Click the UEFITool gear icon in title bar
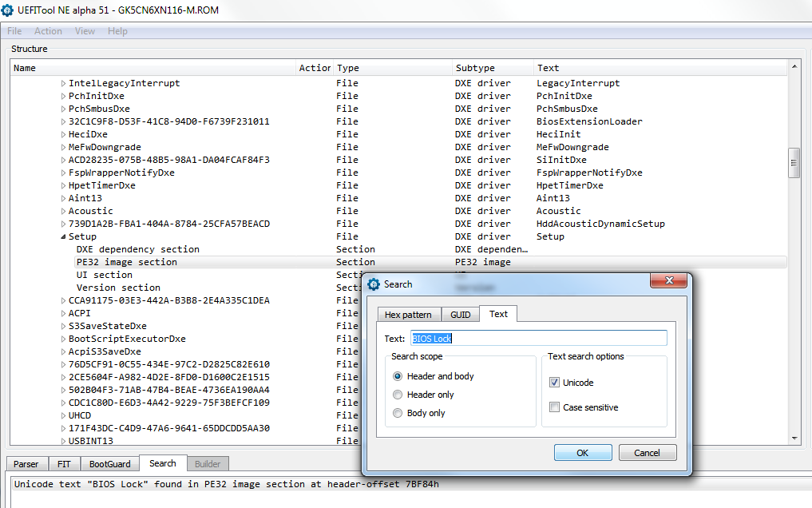Viewport: 812px width, 508px height. [7, 10]
